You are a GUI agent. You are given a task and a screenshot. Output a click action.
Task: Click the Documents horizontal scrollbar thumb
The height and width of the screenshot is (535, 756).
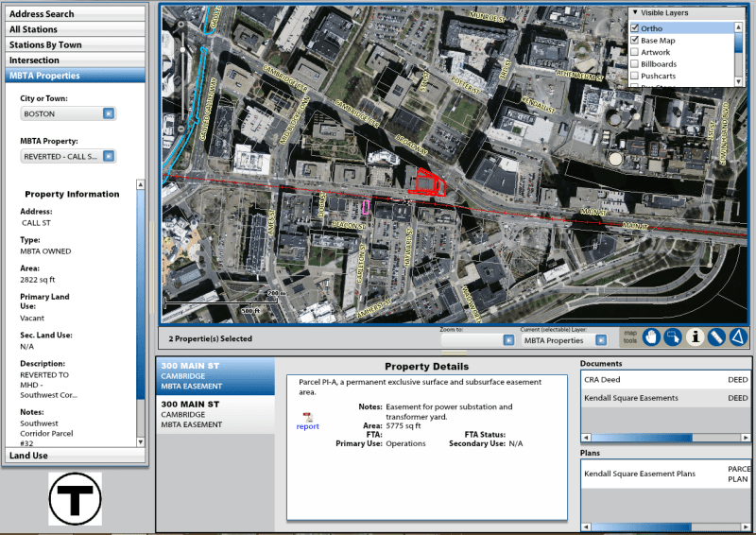click(x=642, y=438)
